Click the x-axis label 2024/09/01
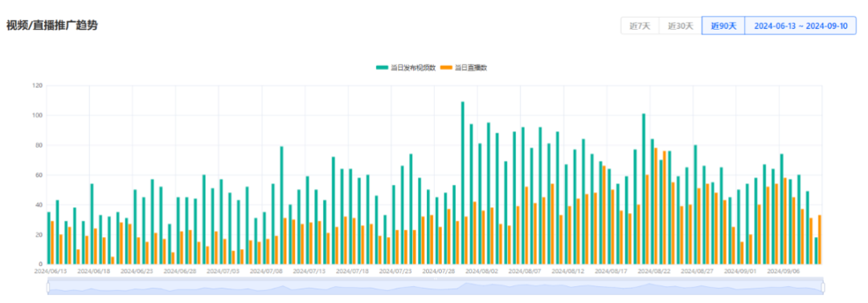Image resolution: width=868 pixels, height=303 pixels. click(740, 272)
